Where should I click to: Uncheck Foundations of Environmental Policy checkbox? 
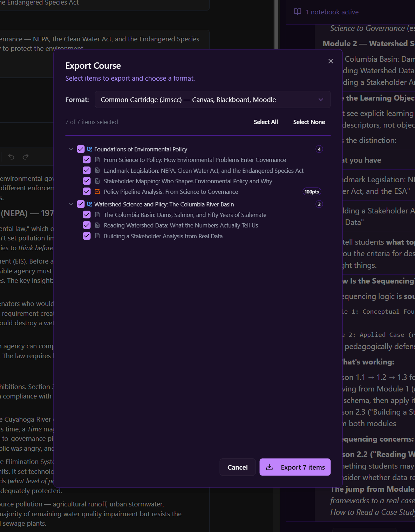(x=81, y=149)
